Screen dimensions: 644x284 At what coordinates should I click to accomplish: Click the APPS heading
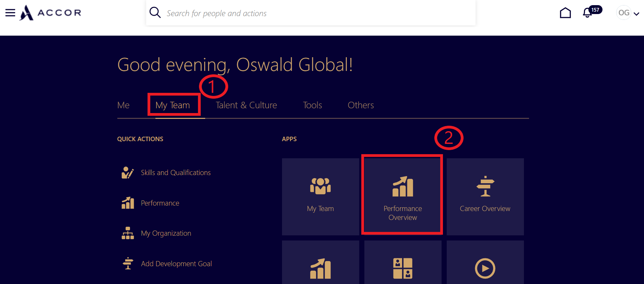point(289,139)
